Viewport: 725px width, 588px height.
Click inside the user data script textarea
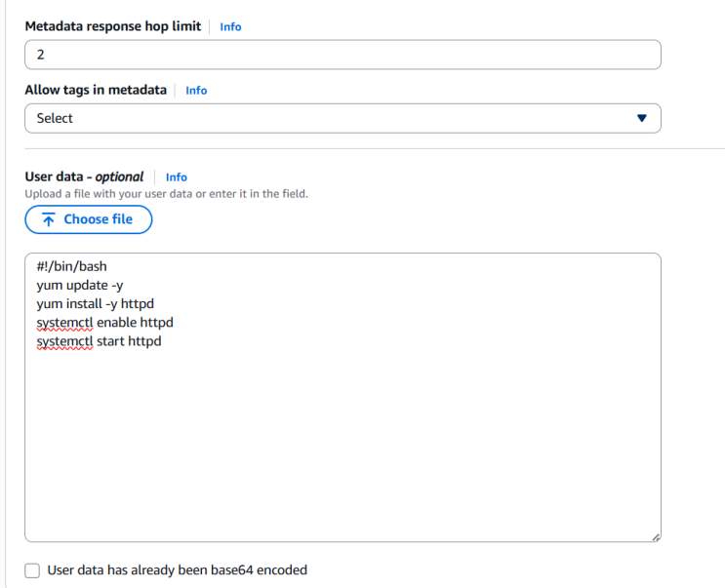click(x=342, y=397)
